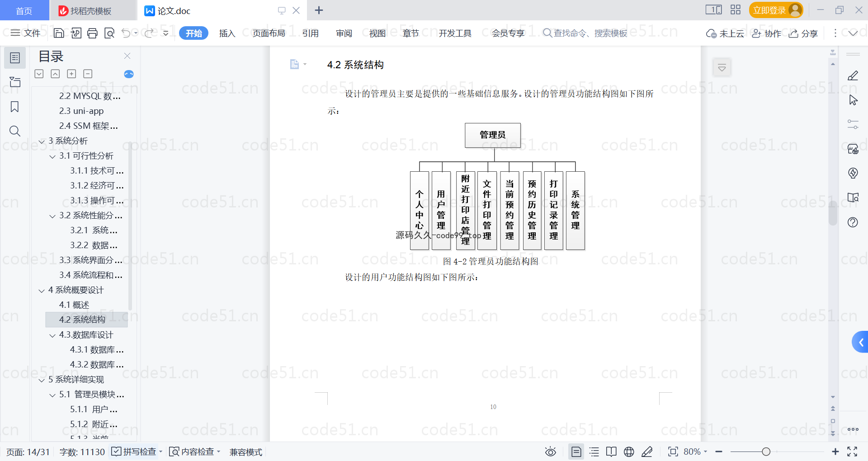Collapse the 3.1 可行性分析 outline node
Viewport: 868px width, 461px height.
[x=52, y=156]
